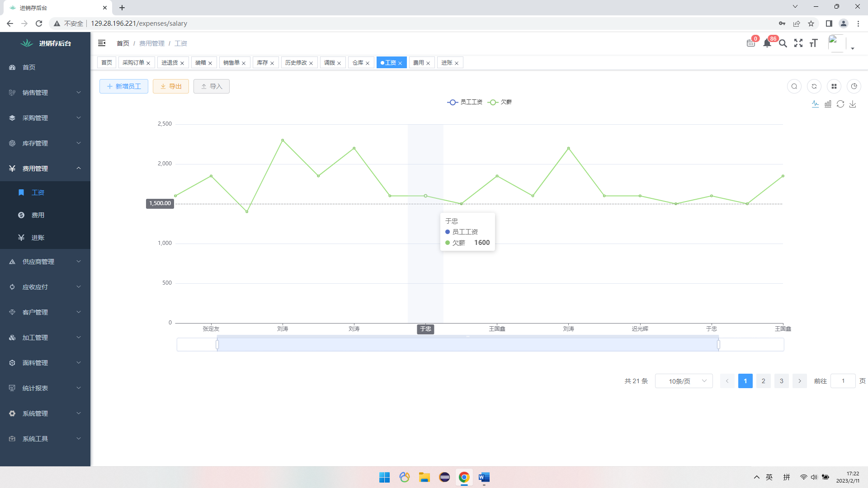Switch chart to bar chart view
The width and height of the screenshot is (868, 488).
828,104
